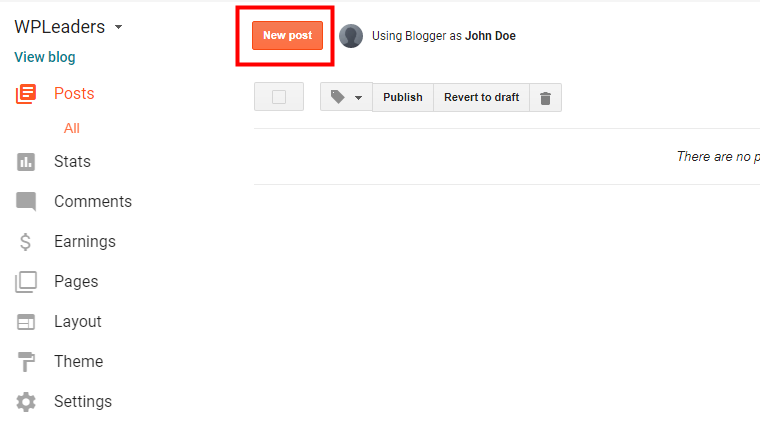This screenshot has height=427, width=760.
Task: Open the Pages section
Action: click(x=76, y=282)
